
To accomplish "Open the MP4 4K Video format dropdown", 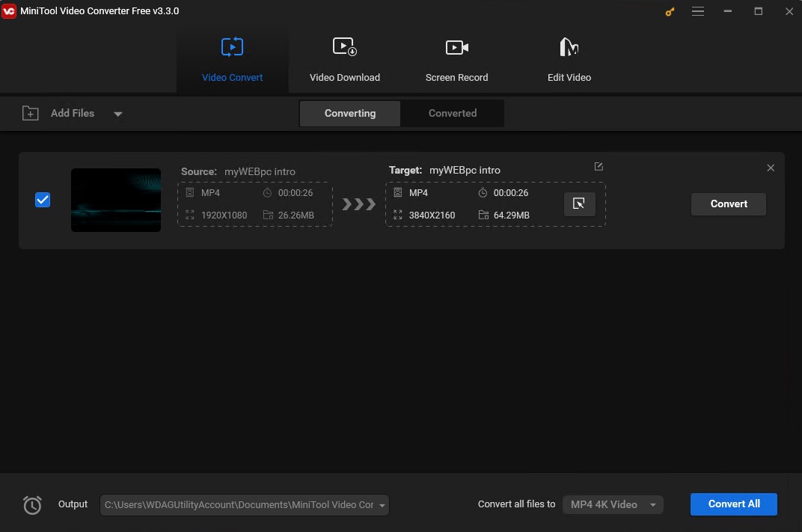I will (x=613, y=504).
